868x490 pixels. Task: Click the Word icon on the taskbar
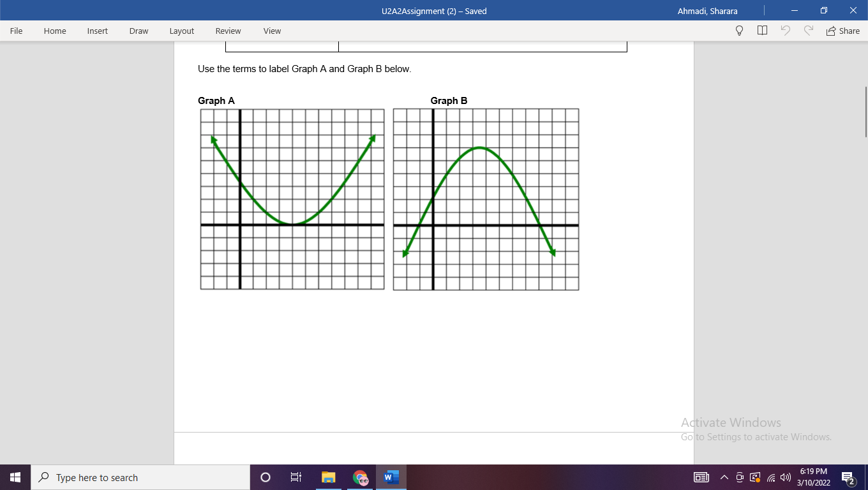tap(391, 477)
